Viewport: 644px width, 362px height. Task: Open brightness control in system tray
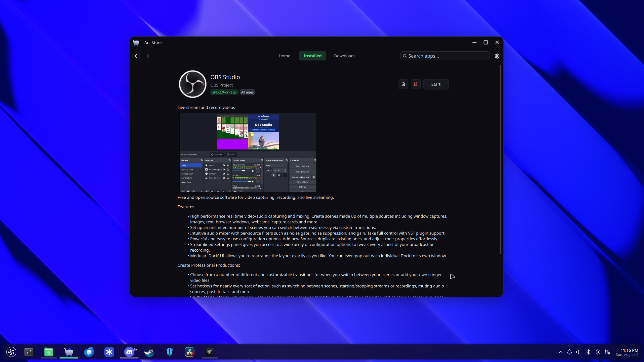[598, 352]
